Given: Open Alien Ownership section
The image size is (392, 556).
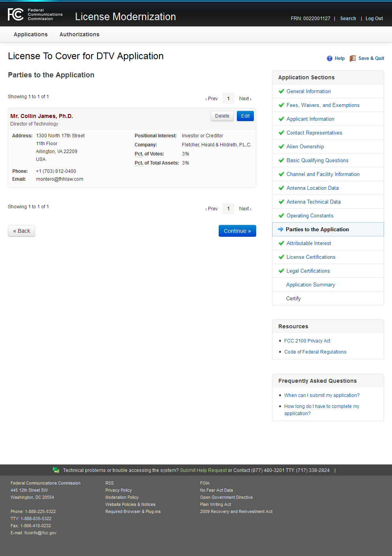Looking at the screenshot, I should [x=305, y=146].
